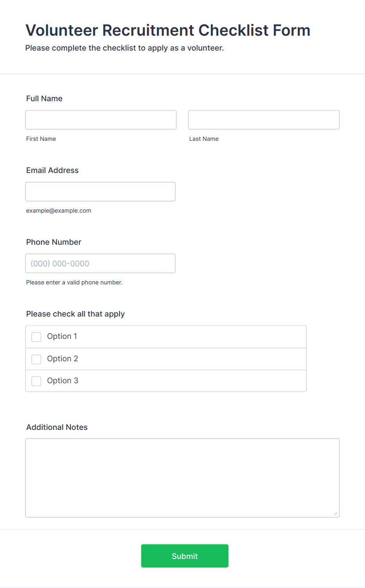Click the Last Name input field
This screenshot has width=365, height=588.
click(264, 120)
